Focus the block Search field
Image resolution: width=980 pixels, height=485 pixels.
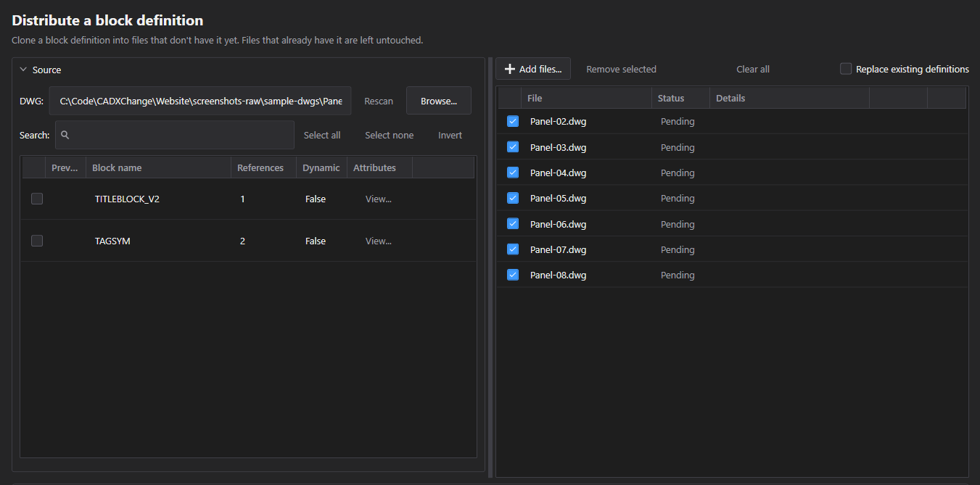pos(175,135)
